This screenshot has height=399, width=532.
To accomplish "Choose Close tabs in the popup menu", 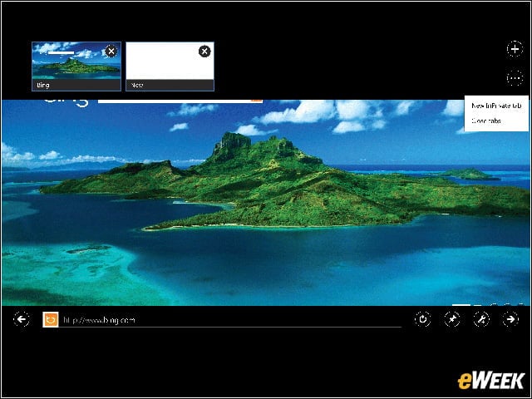I will [x=485, y=121].
